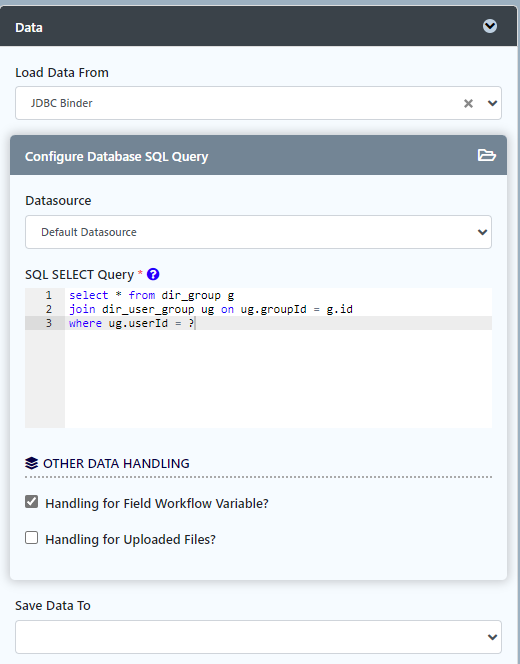
Task: Place cursor on SQL line 1 select statement
Action: (x=152, y=295)
